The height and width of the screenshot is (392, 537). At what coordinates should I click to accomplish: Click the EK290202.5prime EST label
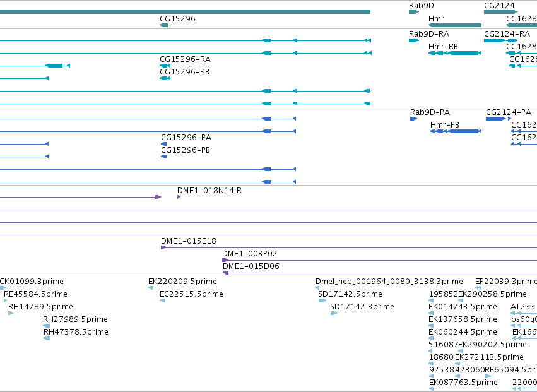pos(492,345)
